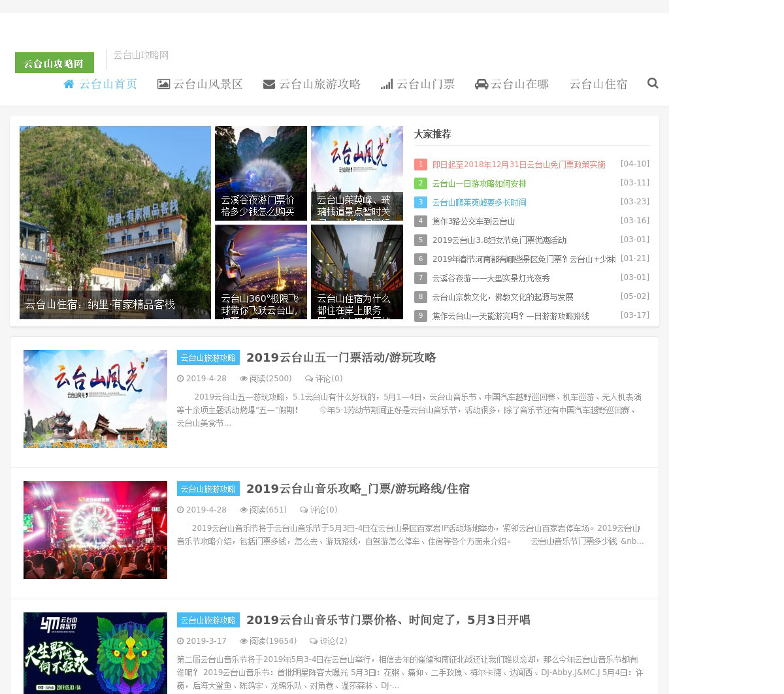Click the 纳里·有家精品客栈 large banner image

click(115, 222)
